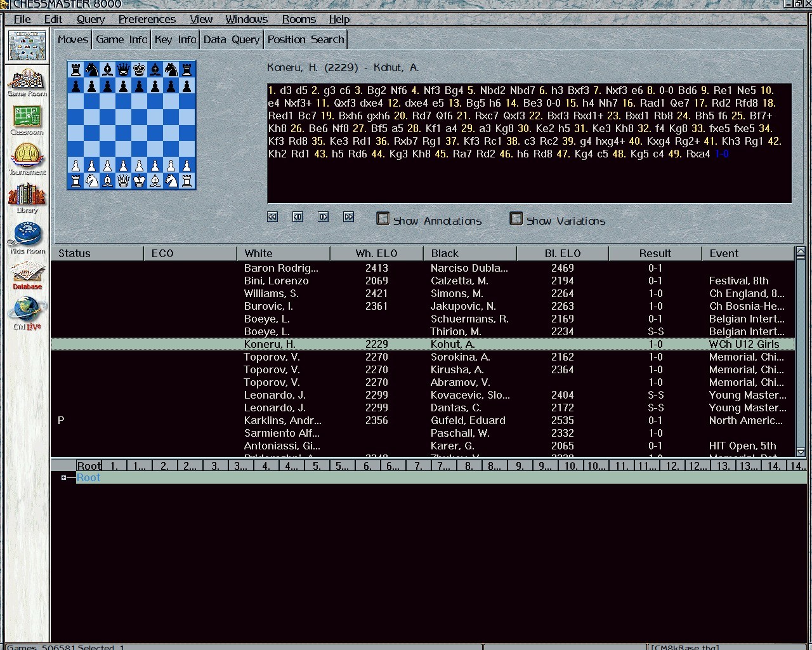The width and height of the screenshot is (812, 650).
Task: Select the Database icon in the sidebar
Action: pyautogui.click(x=27, y=274)
